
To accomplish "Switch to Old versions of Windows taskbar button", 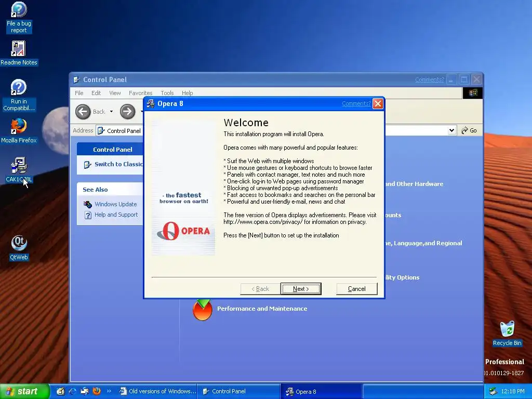I will pos(157,392).
